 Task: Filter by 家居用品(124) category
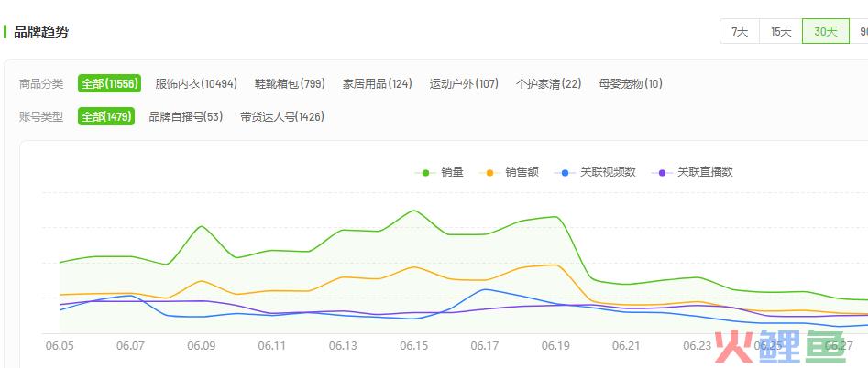coord(377,84)
